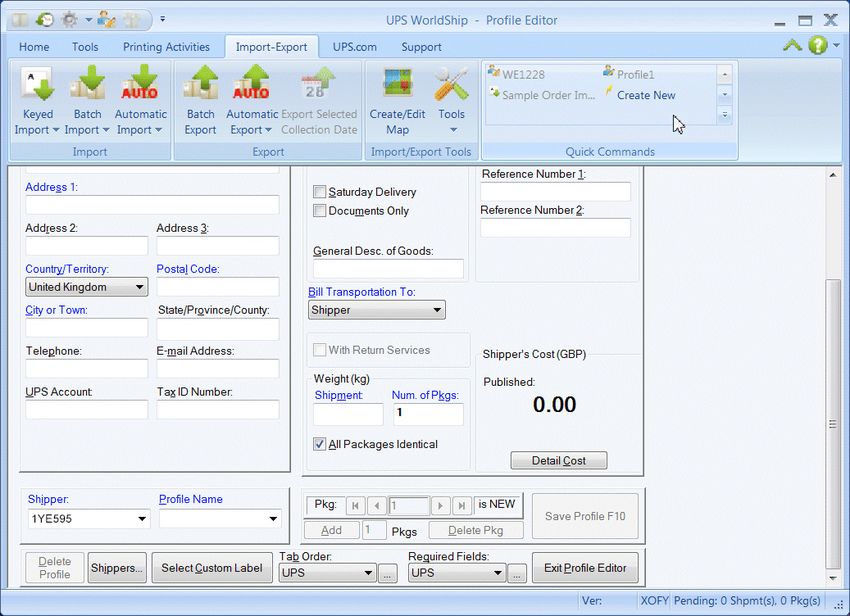Select the Import-Export tab
Viewport: 850px width, 616px height.
tap(271, 47)
